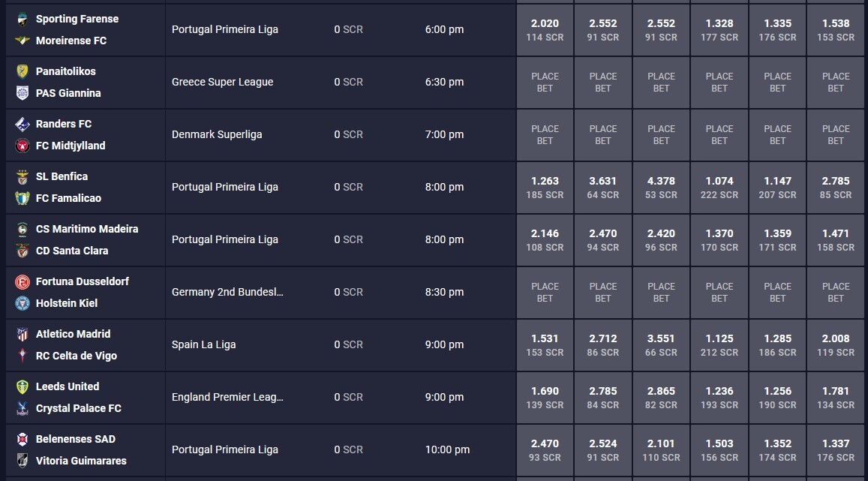Screen dimensions: 868x481
Task: Click the Crystal Palace FC eagle icon
Action: click(23, 408)
